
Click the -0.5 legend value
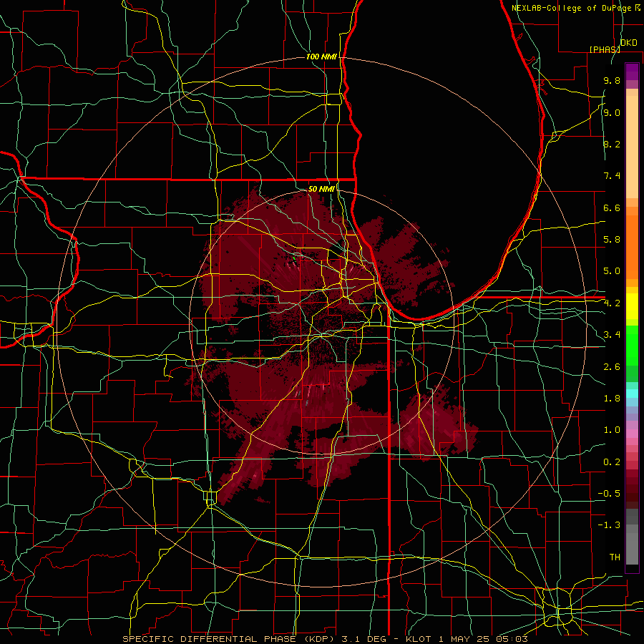click(609, 494)
